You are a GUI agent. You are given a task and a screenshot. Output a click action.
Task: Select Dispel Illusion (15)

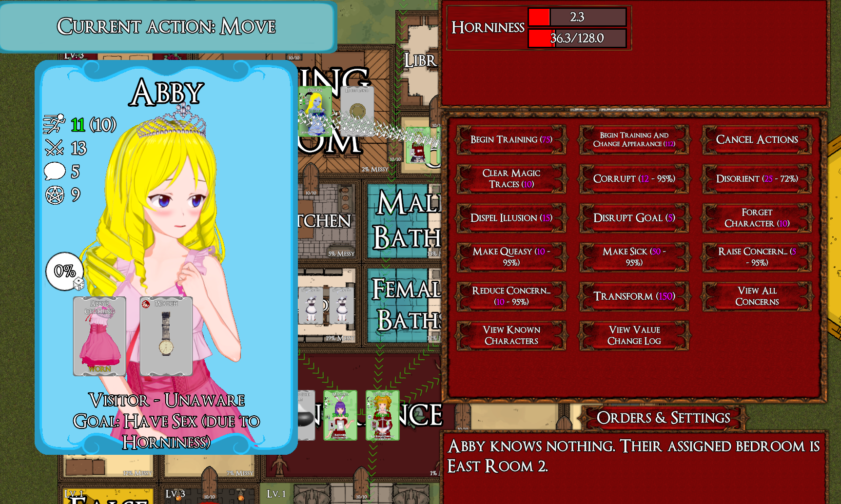click(x=511, y=218)
